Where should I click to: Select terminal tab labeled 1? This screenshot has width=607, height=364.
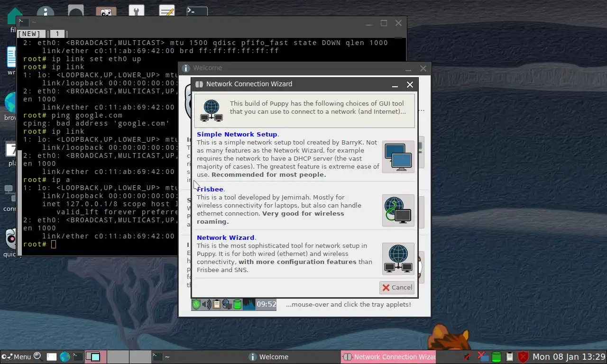coord(57,34)
